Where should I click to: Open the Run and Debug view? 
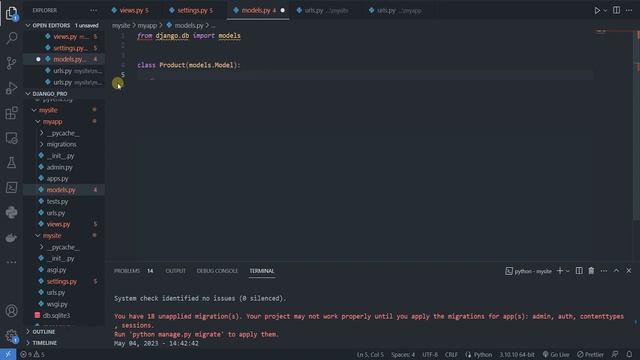[x=11, y=88]
